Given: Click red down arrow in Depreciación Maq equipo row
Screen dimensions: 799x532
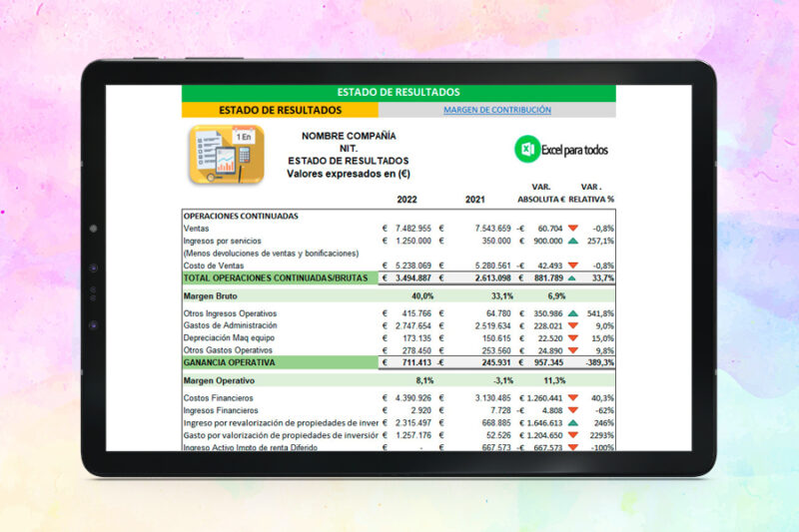Looking at the screenshot, I should (573, 337).
